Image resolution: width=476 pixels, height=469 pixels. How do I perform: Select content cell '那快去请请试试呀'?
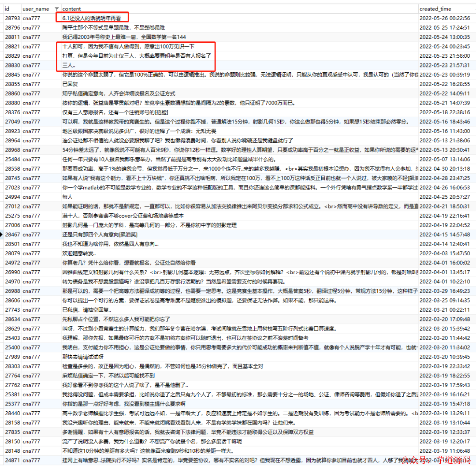83,357
